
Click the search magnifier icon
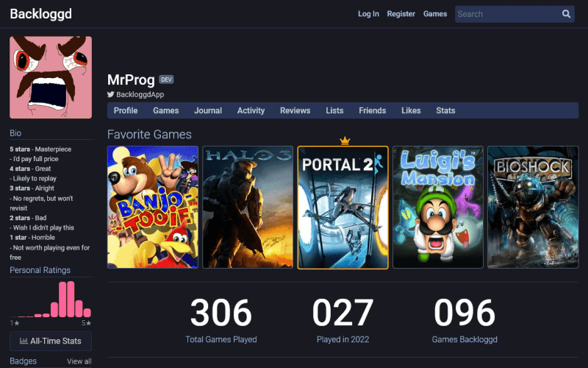[x=566, y=14]
